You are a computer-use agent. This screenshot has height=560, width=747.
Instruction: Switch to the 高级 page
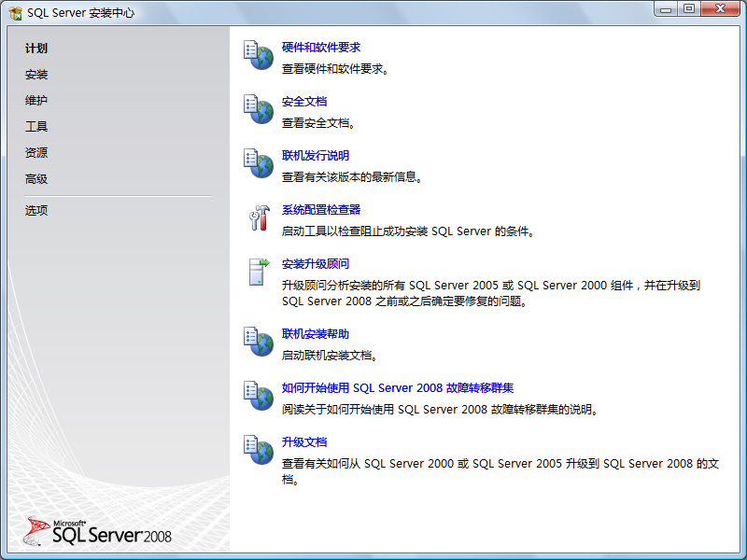pyautogui.click(x=36, y=179)
